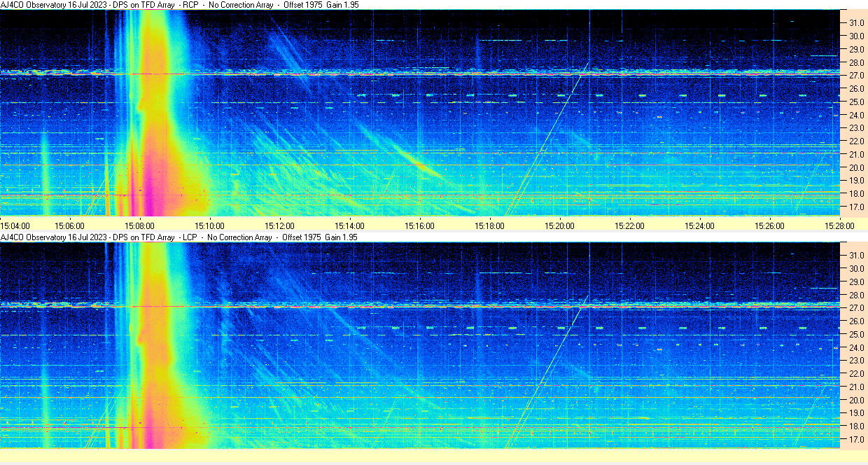
Task: Click 28.0 frequency label in LCP panel
Action: click(x=857, y=295)
